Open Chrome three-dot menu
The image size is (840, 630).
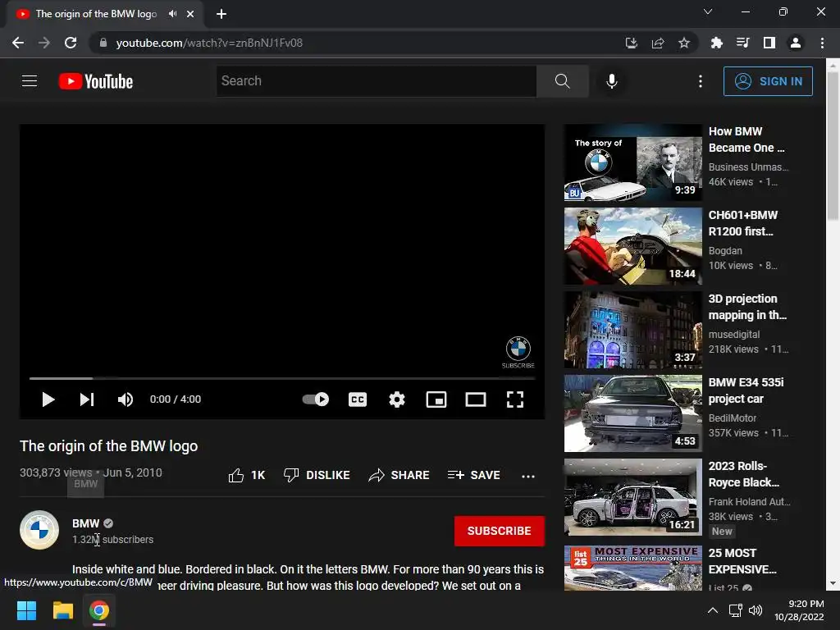[822, 43]
